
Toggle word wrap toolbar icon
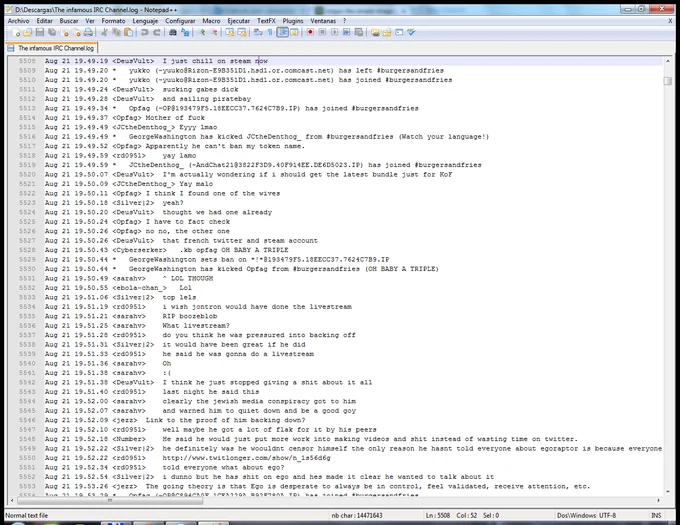pos(258,32)
